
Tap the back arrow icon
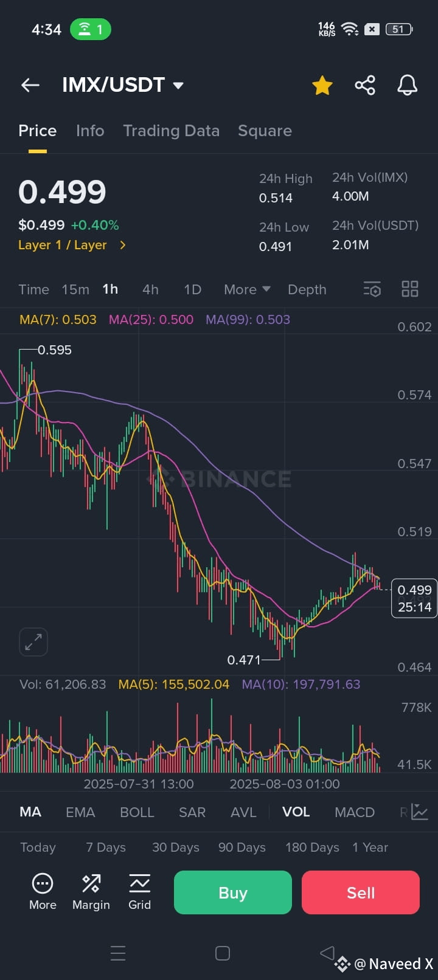pyautogui.click(x=30, y=85)
